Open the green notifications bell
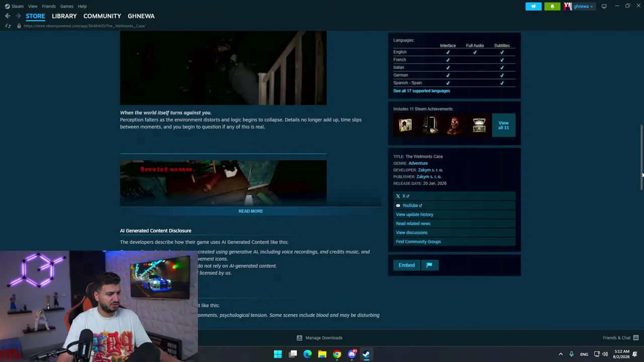This screenshot has height=362, width=644. [x=552, y=6]
